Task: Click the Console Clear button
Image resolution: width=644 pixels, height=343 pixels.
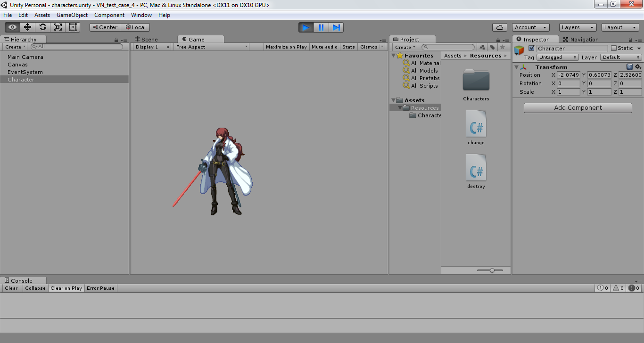Action: [11, 288]
